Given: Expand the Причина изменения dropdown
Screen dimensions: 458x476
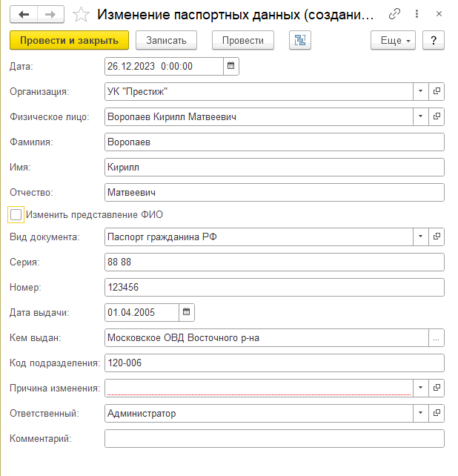Looking at the screenshot, I should 420,388.
